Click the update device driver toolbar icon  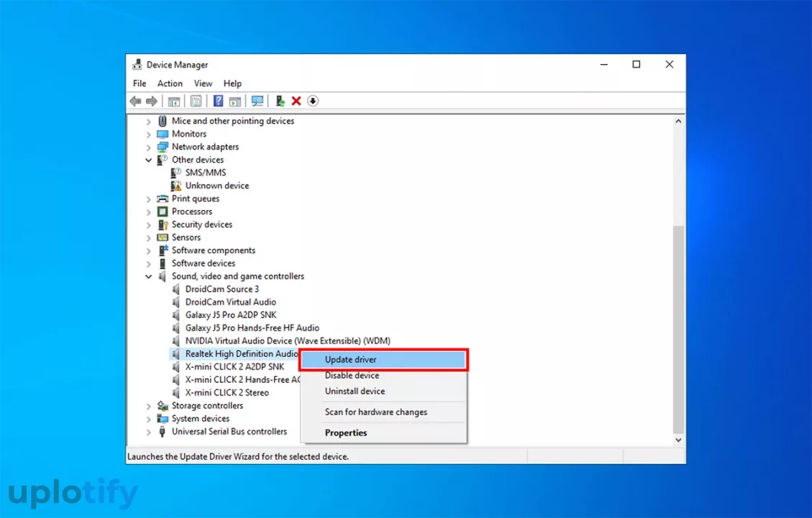click(x=280, y=101)
